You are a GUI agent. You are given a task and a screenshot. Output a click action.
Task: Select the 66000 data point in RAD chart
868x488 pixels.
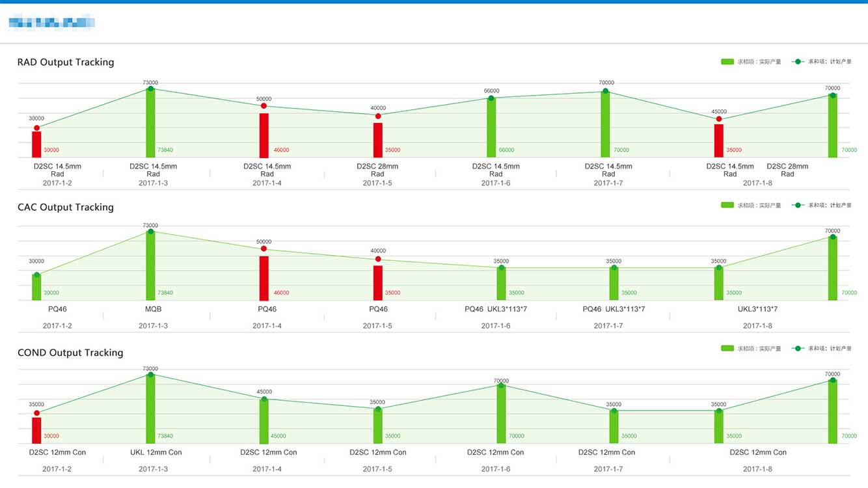[x=491, y=98]
